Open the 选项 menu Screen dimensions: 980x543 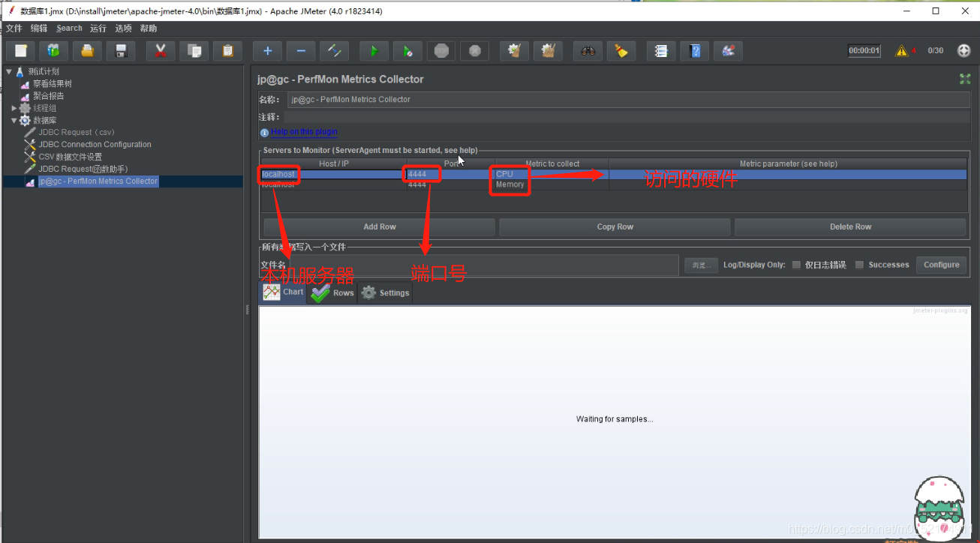pos(123,28)
